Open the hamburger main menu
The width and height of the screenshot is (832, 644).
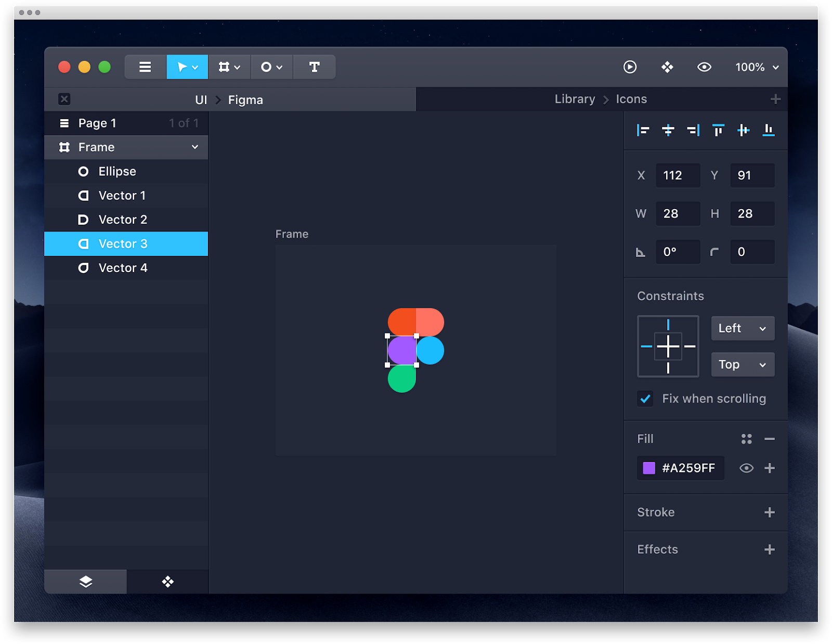coord(145,67)
